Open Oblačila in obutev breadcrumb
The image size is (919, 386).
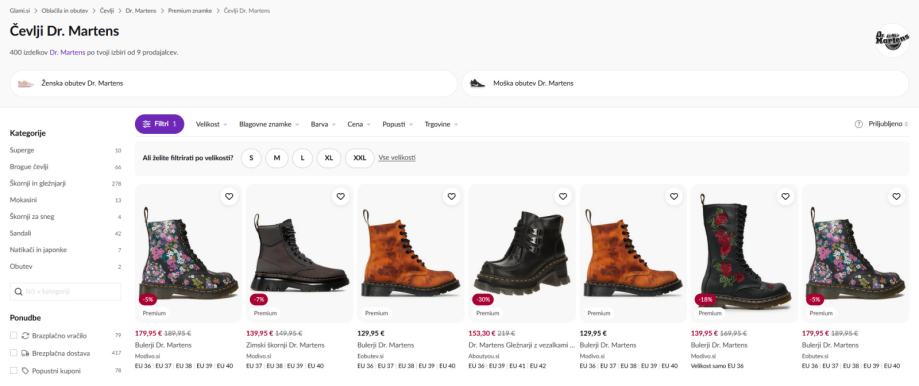(x=64, y=11)
